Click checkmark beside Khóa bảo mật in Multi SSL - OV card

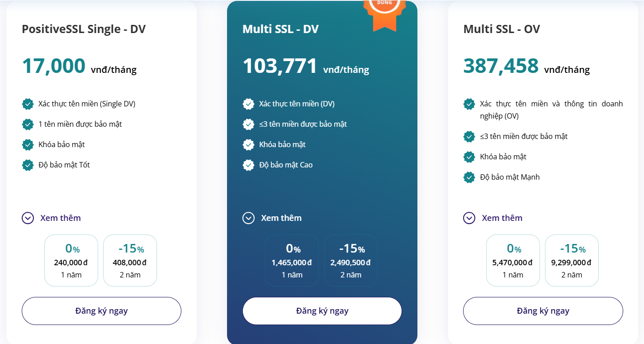coord(469,157)
